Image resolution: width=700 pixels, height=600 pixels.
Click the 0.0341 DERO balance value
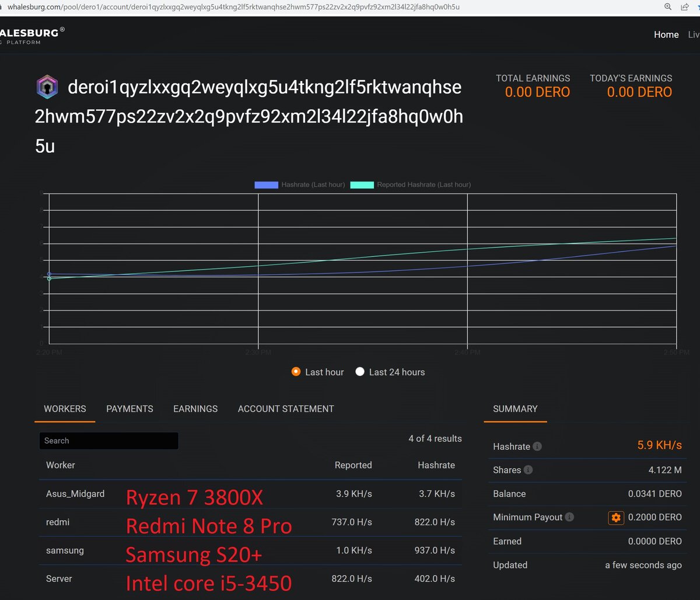pyautogui.click(x=655, y=494)
